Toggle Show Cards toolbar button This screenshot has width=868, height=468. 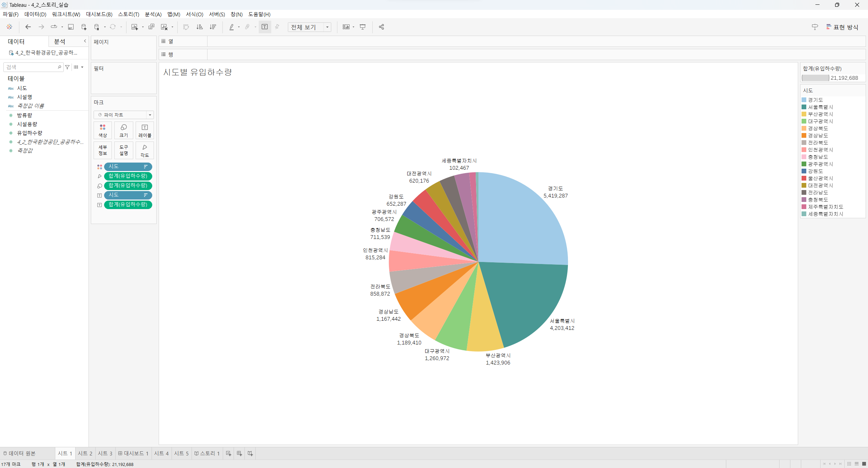pyautogui.click(x=346, y=27)
